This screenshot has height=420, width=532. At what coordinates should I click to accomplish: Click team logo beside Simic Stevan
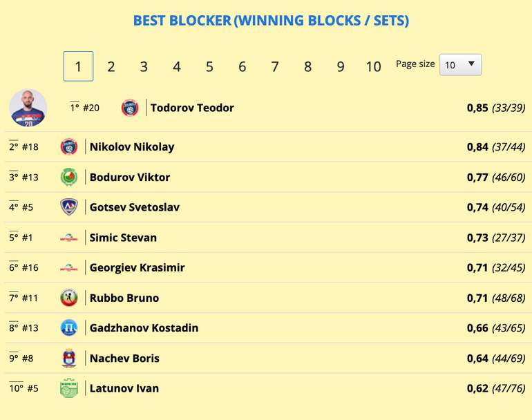point(69,238)
